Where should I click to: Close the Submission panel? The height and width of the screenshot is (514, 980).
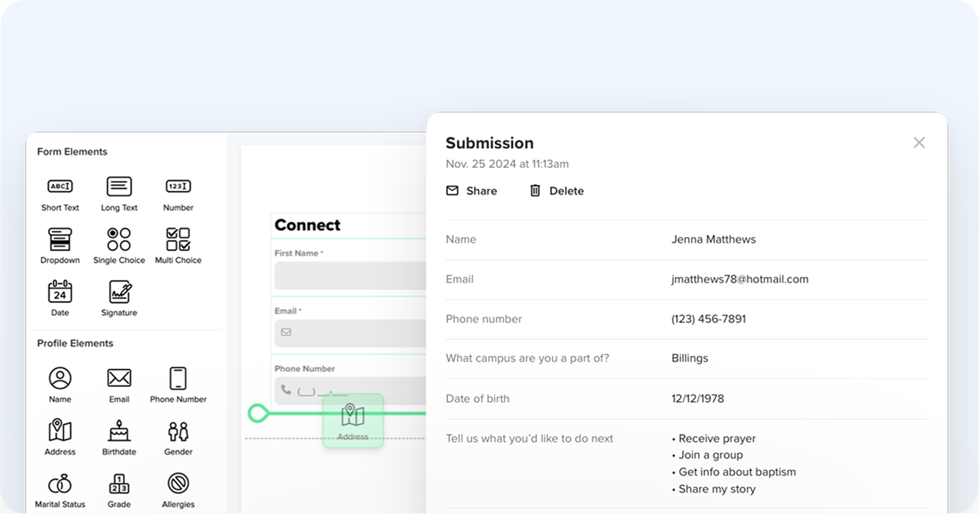[x=919, y=143]
